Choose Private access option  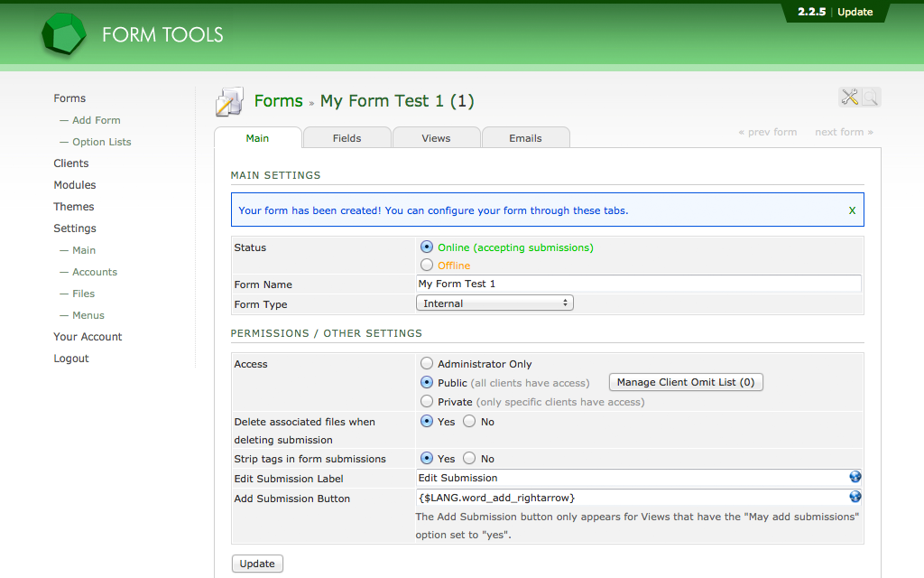pos(427,402)
